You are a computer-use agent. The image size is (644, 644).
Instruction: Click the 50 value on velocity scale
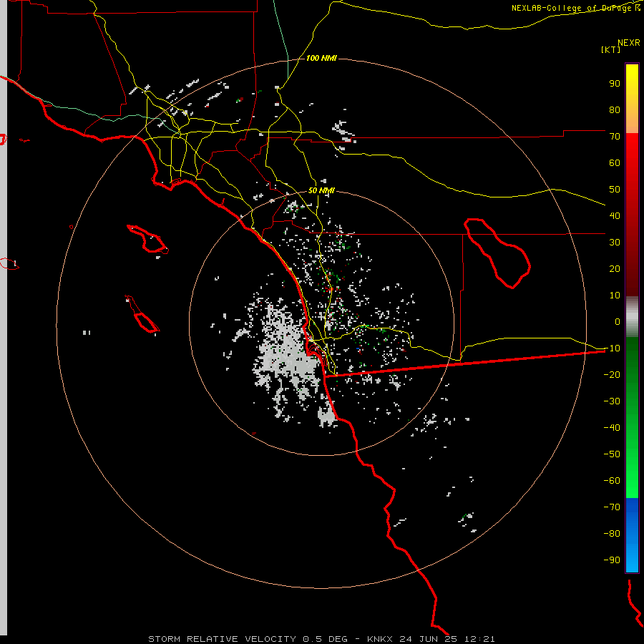[x=615, y=190]
